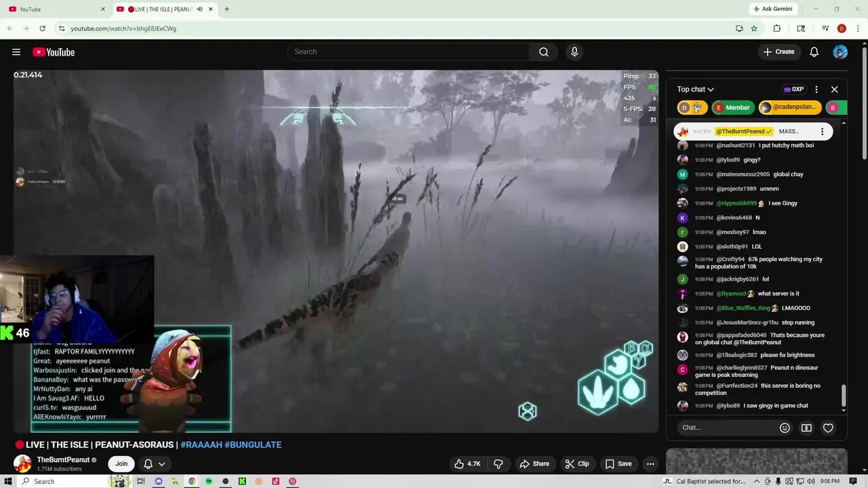Click the dislike icon

click(498, 464)
